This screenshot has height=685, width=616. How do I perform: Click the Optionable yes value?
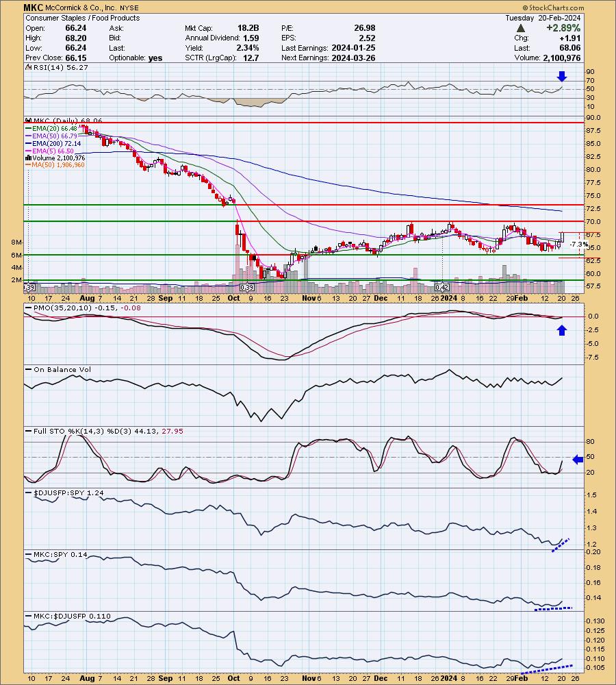click(x=155, y=58)
